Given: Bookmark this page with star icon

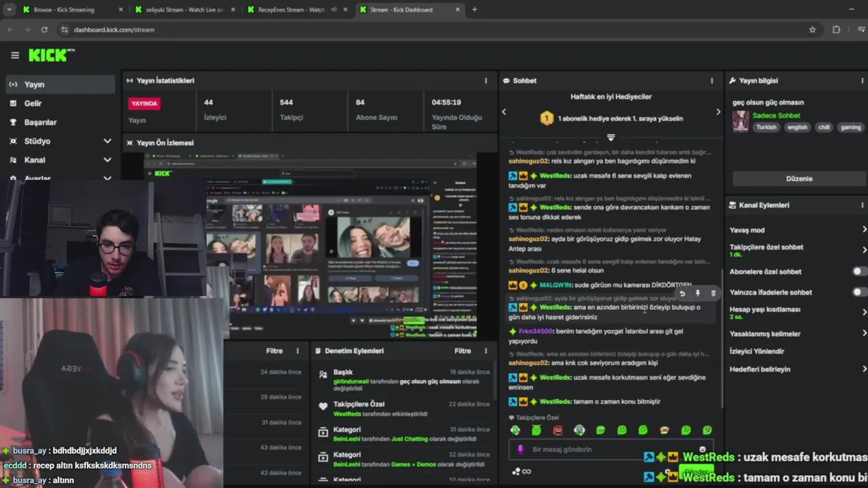Looking at the screenshot, I should (812, 30).
